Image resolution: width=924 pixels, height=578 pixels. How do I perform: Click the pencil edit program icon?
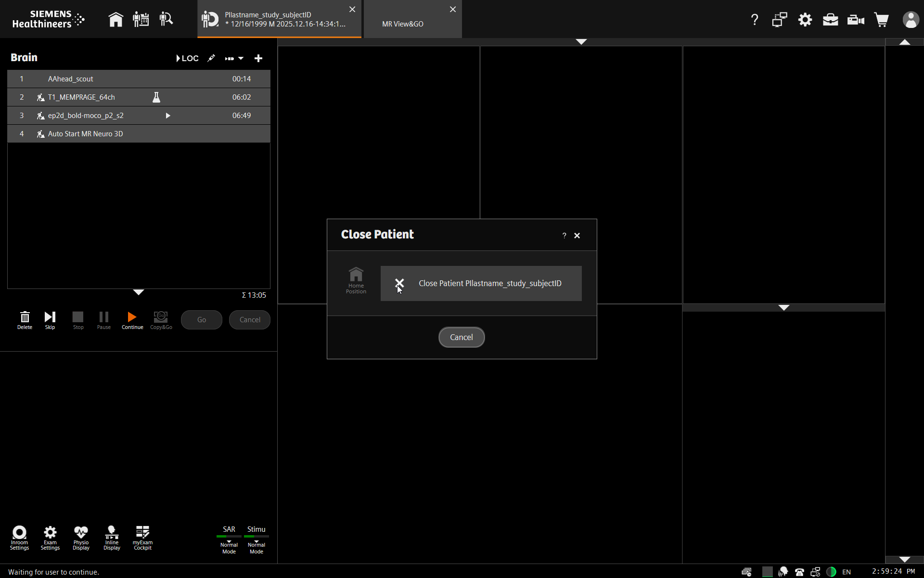coord(211,58)
